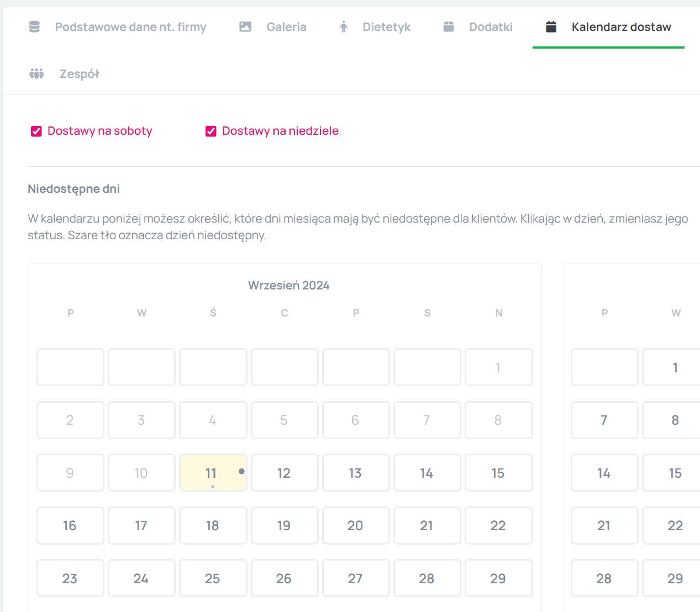Click day 20 in Wrzesień 2024
This screenshot has width=700, height=612.
[x=355, y=525]
